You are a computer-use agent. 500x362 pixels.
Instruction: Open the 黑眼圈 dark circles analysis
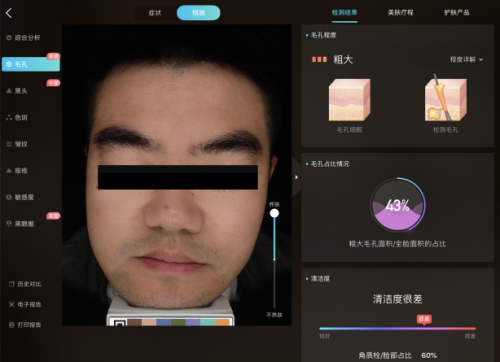click(x=20, y=224)
